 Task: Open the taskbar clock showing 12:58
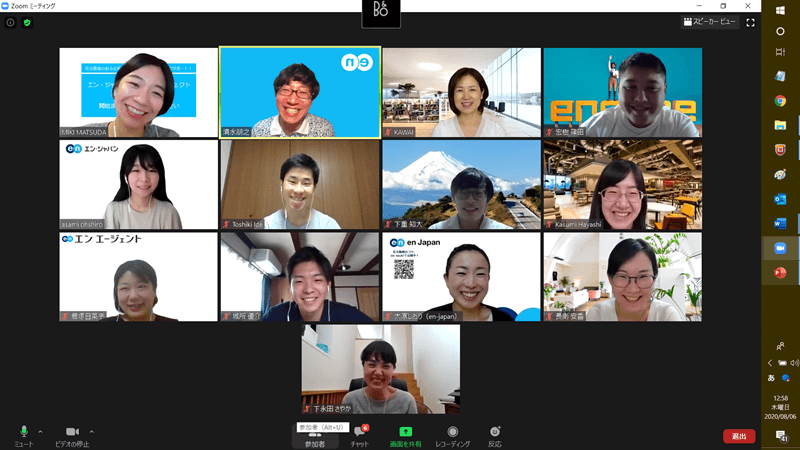point(780,407)
